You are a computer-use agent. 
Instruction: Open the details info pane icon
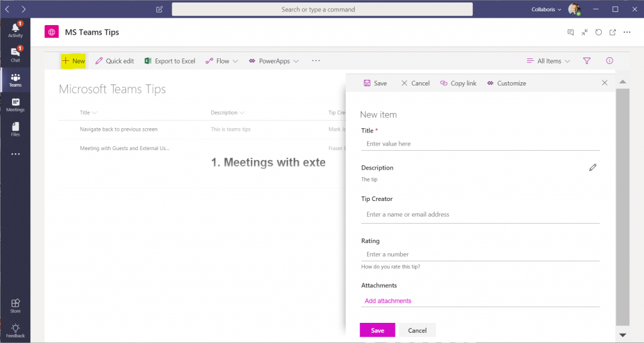[609, 61]
